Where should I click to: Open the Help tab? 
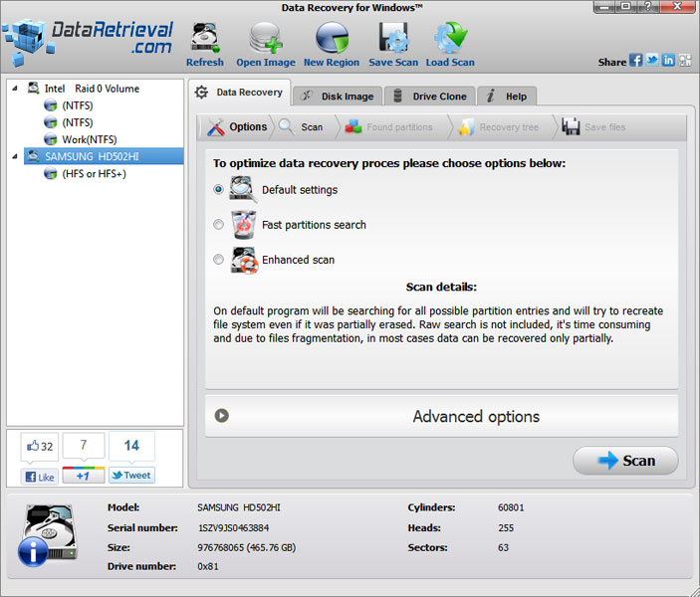pyautogui.click(x=507, y=96)
